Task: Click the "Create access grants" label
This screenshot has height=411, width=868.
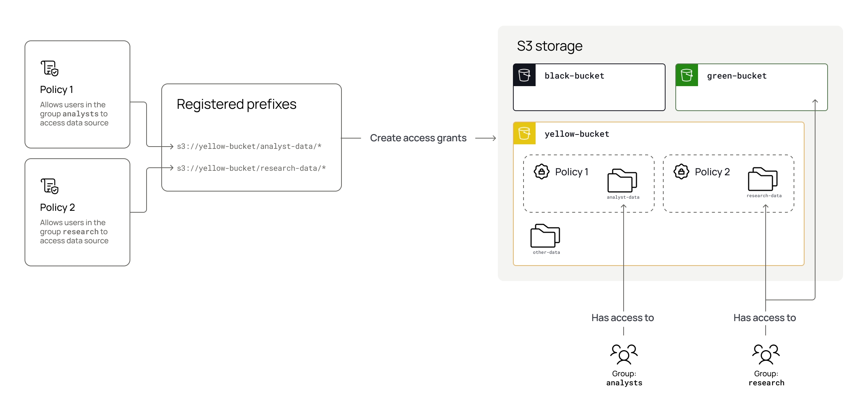Action: 418,138
